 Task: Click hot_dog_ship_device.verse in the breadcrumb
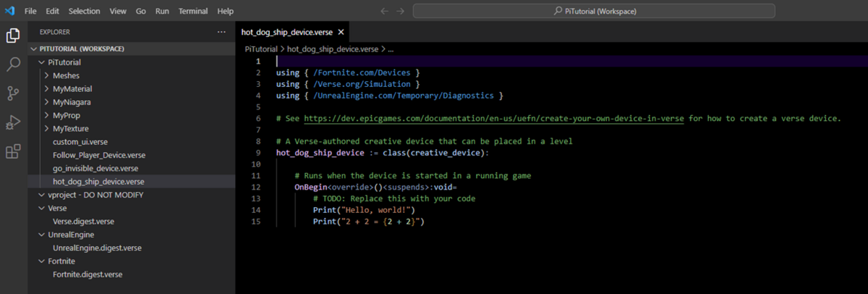(333, 49)
